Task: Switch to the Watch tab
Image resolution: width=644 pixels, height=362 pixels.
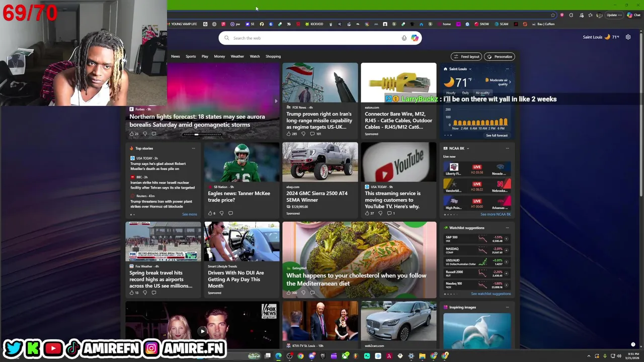Action: 255,56
